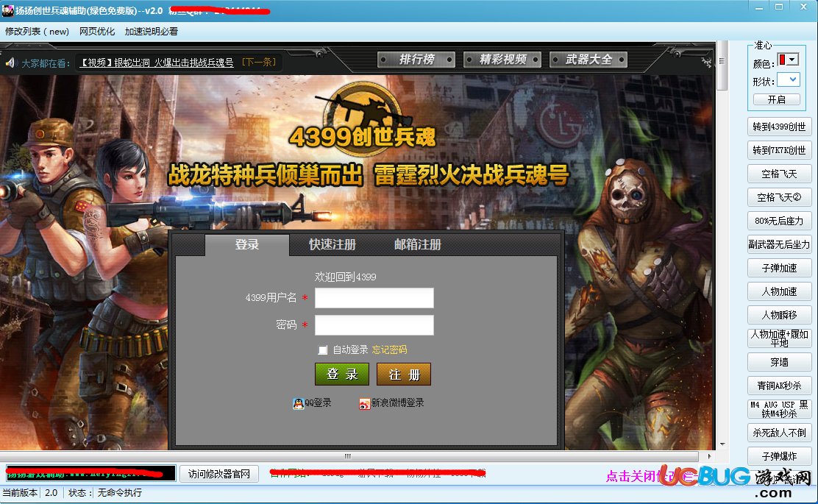Click the M4 AUG USP 黑铁M4秒杀 button

pos(780,409)
